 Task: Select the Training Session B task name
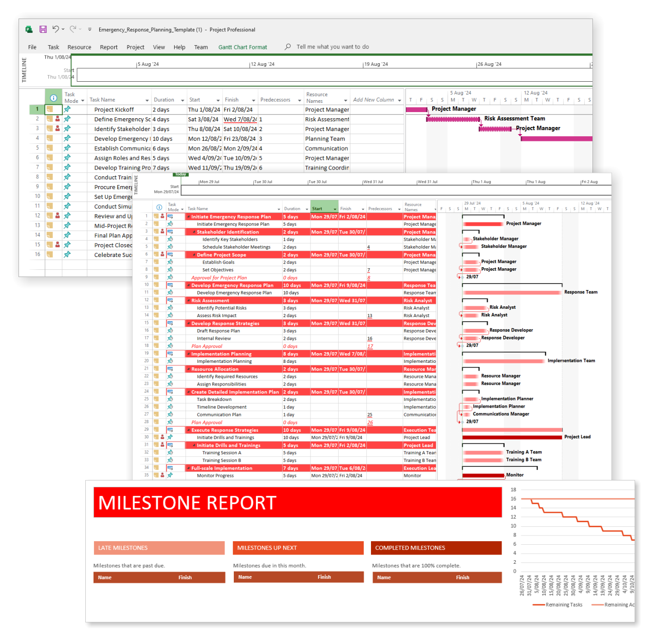pyautogui.click(x=221, y=461)
